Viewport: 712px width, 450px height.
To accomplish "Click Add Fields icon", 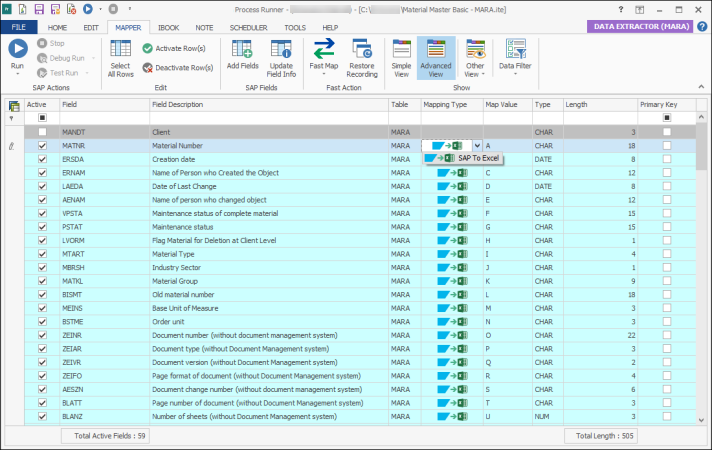I will 242,49.
